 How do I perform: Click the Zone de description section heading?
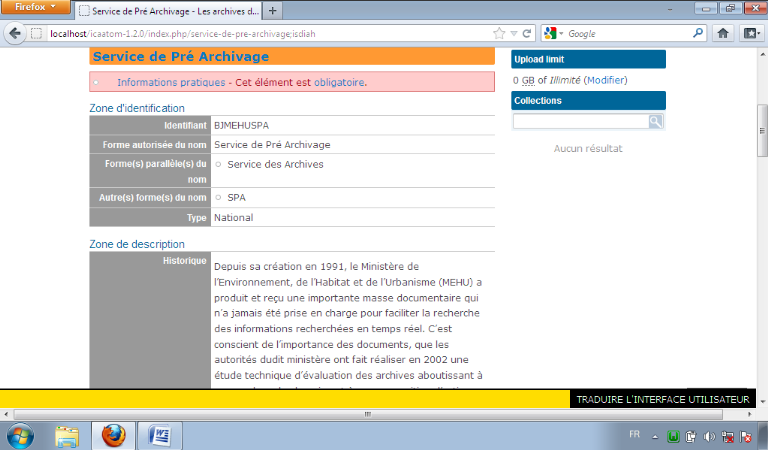[137, 244]
